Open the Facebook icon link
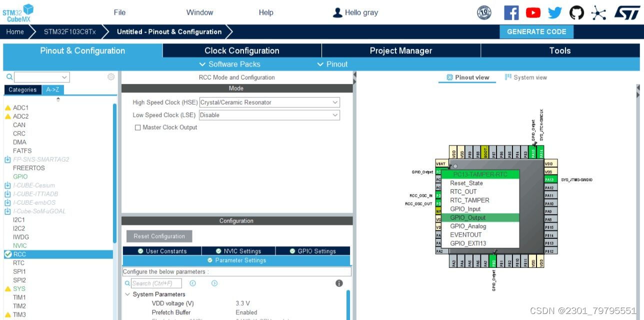 (x=511, y=13)
